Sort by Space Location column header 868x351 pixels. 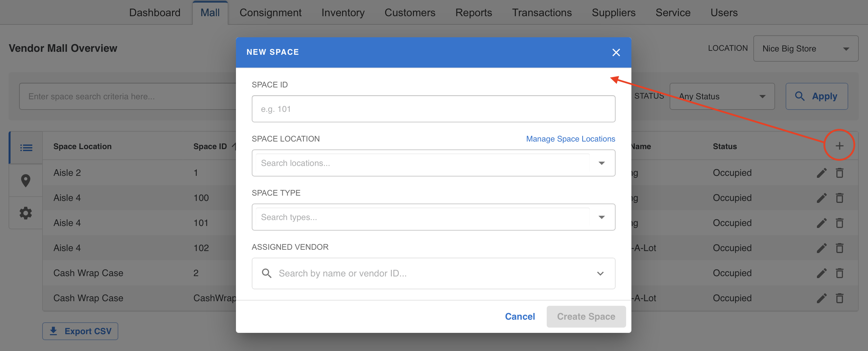tap(82, 146)
